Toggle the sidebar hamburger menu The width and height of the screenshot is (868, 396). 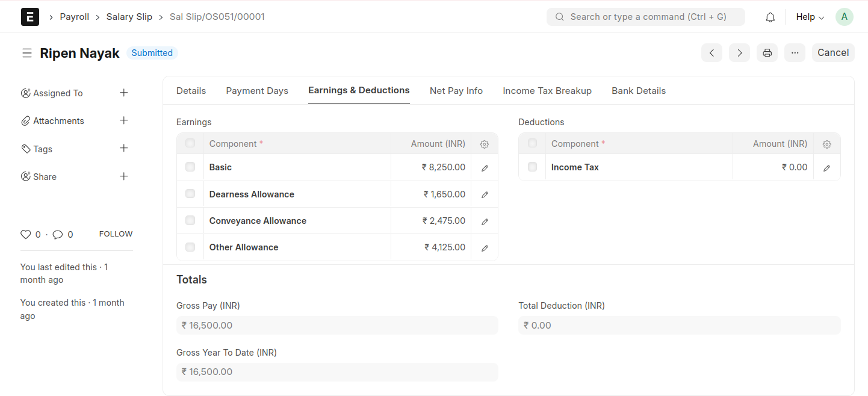pos(27,53)
